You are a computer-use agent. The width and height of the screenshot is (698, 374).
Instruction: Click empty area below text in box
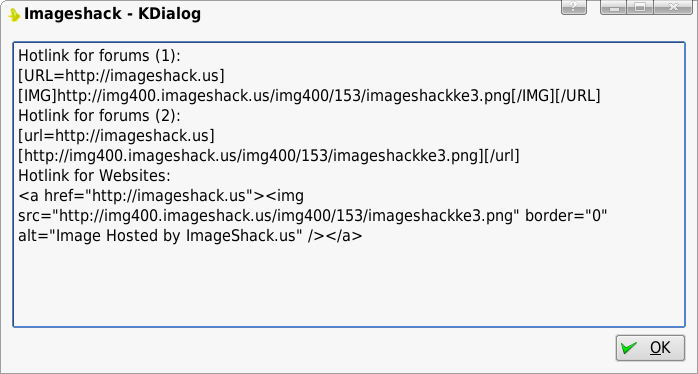349,285
